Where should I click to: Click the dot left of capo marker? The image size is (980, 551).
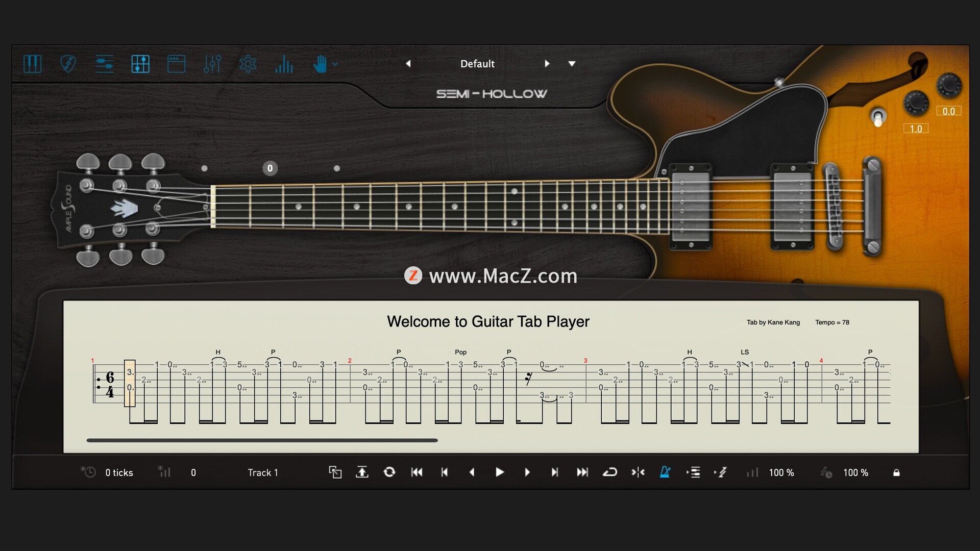(x=204, y=168)
